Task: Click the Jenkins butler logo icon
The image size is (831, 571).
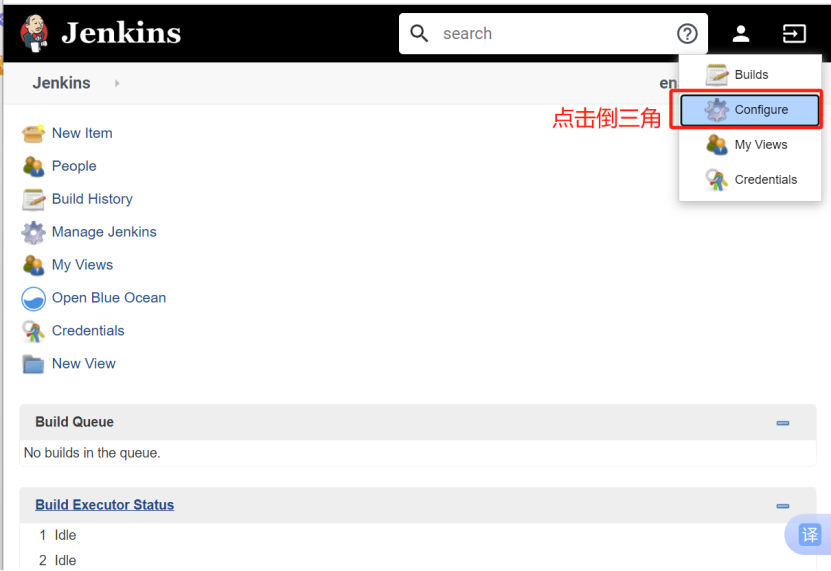Action: click(34, 33)
